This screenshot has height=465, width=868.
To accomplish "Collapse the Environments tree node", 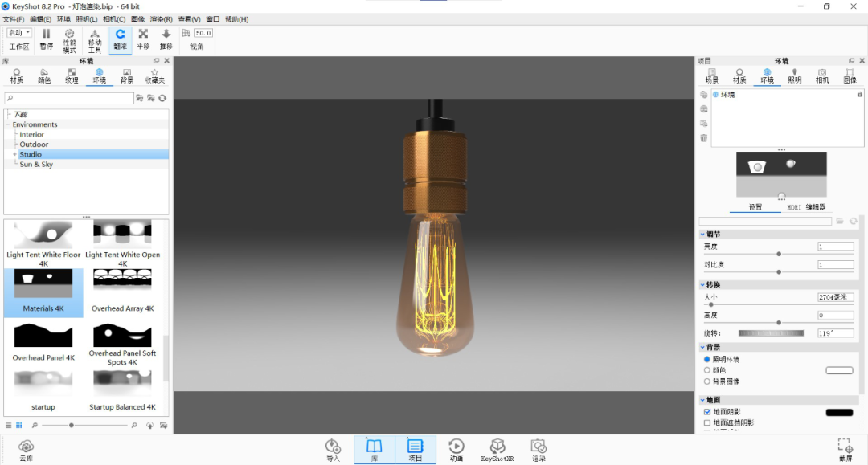I will tap(8, 124).
